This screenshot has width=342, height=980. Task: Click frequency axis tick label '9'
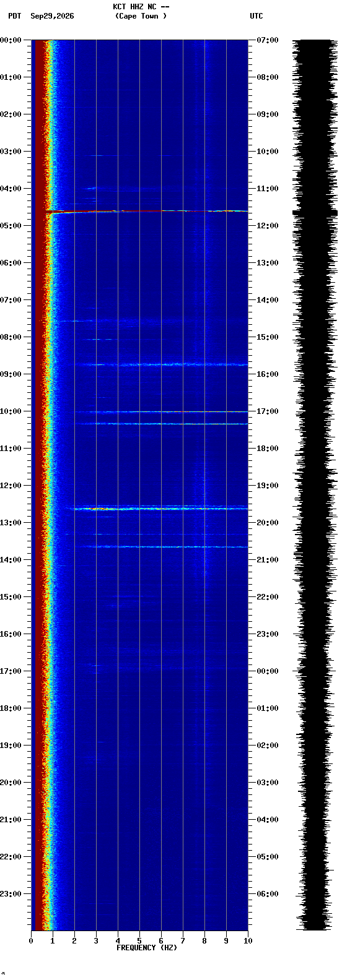[x=226, y=941]
